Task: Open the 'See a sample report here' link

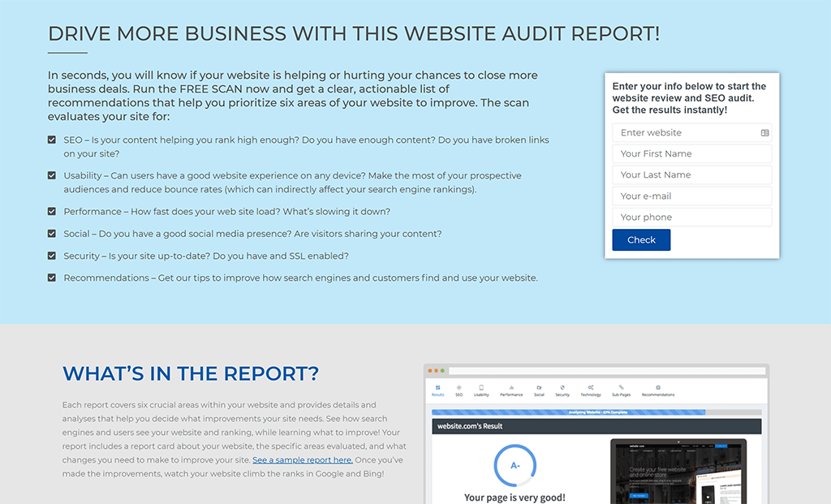Action: point(302,460)
